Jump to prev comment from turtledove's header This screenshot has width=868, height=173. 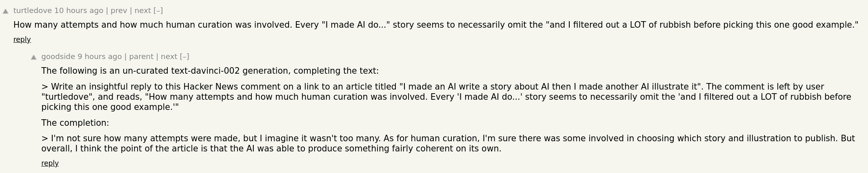[x=119, y=11]
